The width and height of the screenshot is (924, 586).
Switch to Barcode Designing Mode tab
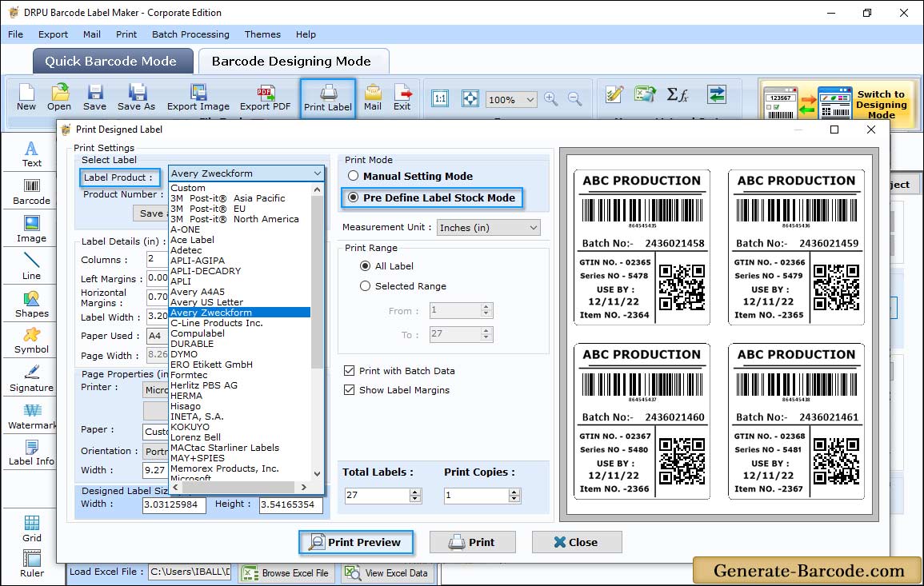tap(292, 62)
